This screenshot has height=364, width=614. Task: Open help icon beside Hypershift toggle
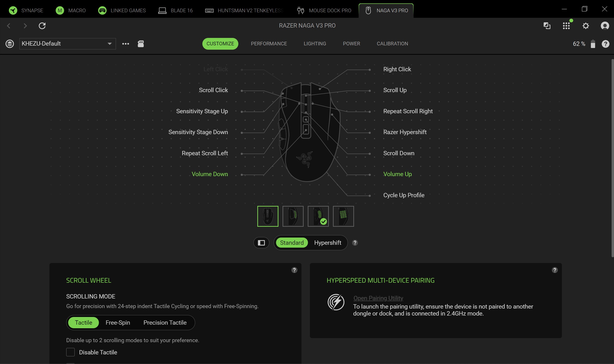click(355, 243)
